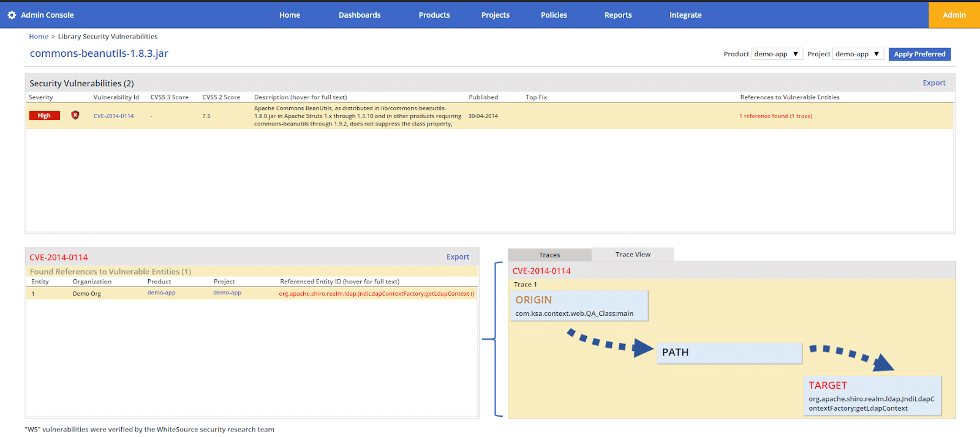Click the Top Fix column header

tap(536, 97)
